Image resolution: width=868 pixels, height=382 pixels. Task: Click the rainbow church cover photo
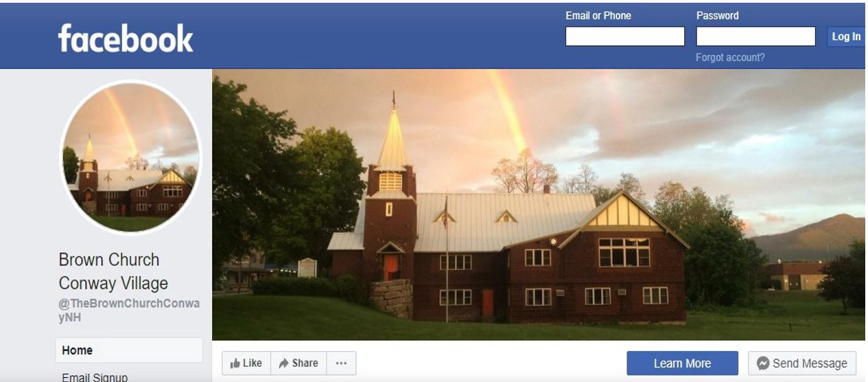pos(539,204)
